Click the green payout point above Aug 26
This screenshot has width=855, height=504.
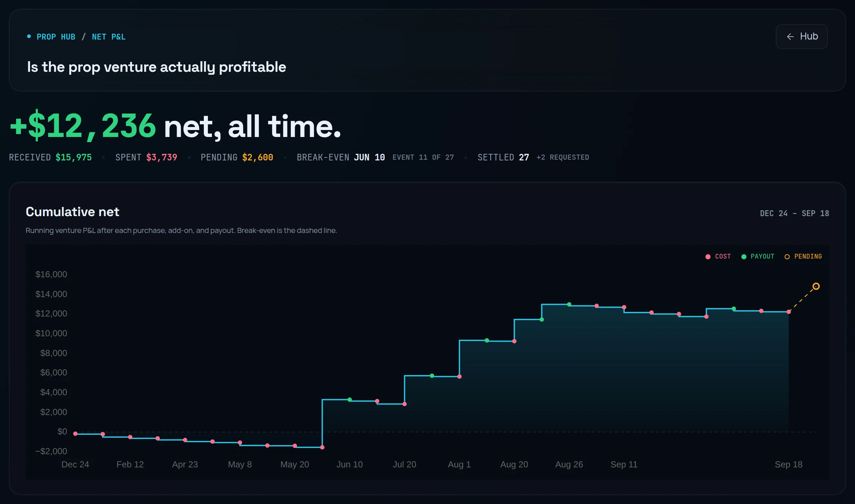(569, 304)
